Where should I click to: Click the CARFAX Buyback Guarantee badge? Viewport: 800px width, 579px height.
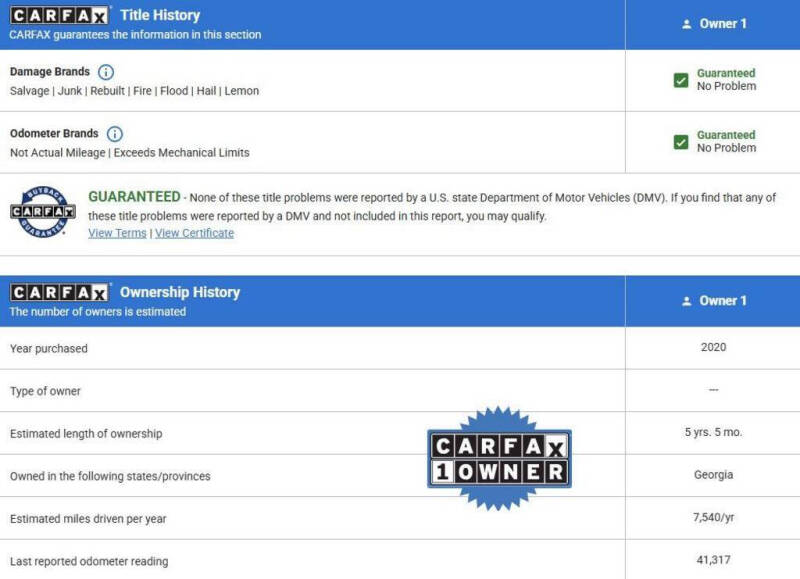pos(43,212)
